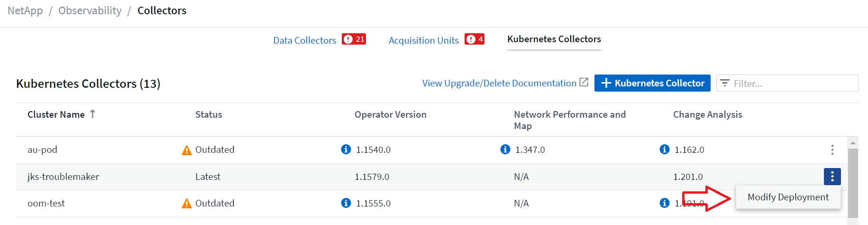
Task: Open the three-dot menu for au-pod row
Action: click(832, 150)
